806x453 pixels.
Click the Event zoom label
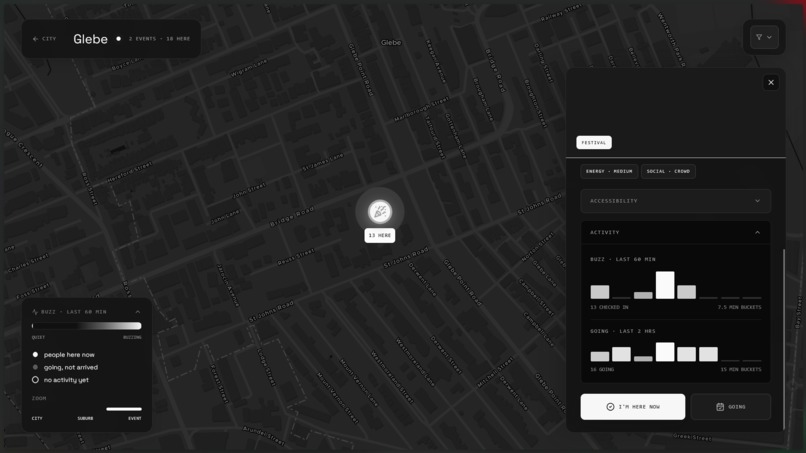135,419
